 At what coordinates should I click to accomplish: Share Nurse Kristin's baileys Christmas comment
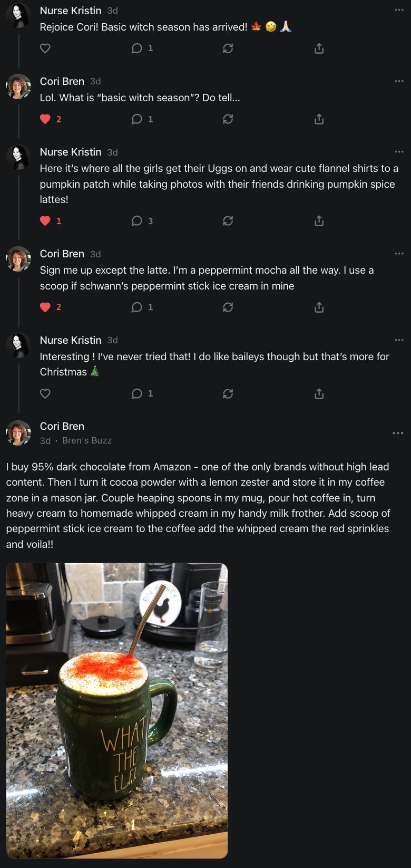coord(319,393)
